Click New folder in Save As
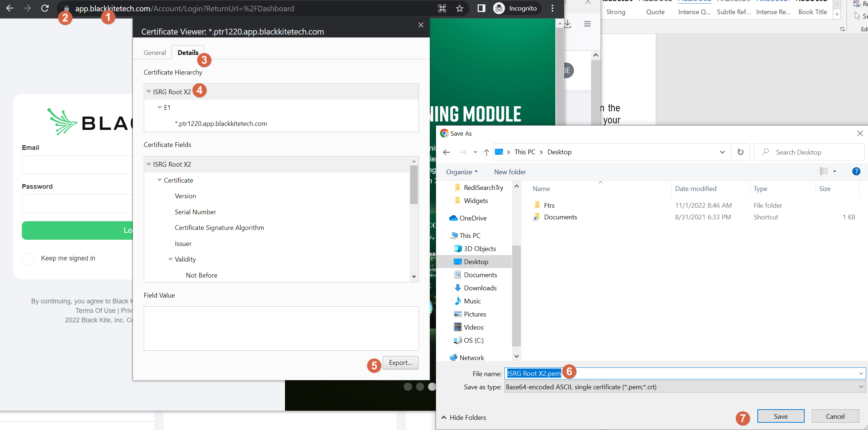The height and width of the screenshot is (430, 868). click(510, 172)
